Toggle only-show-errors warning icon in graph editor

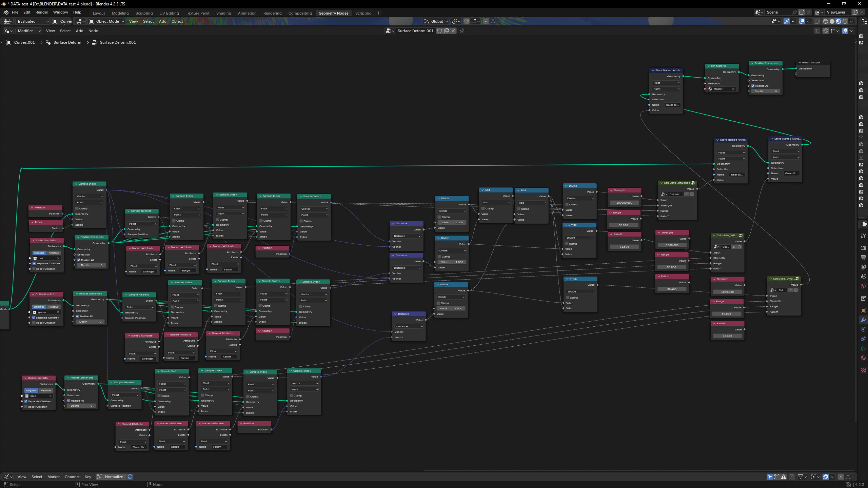784,477
